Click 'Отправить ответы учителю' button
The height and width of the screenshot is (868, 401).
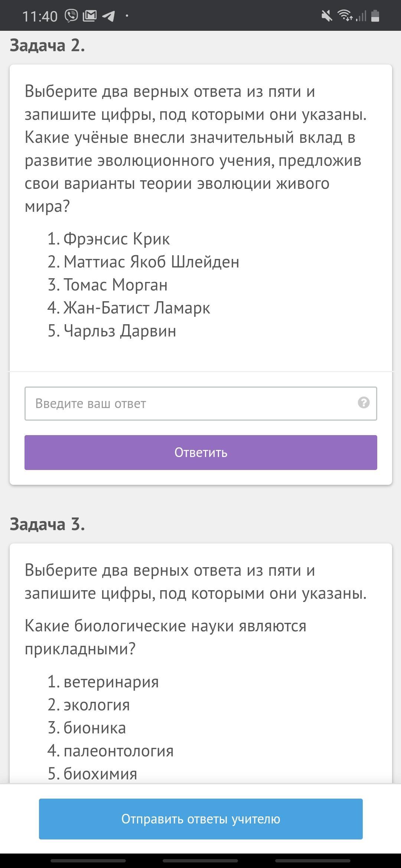coord(201,819)
